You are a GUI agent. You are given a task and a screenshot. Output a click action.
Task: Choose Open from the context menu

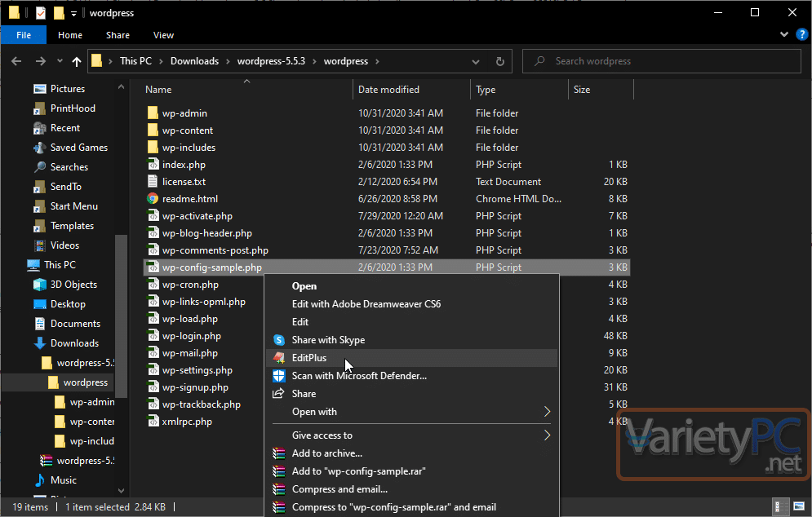tap(304, 286)
